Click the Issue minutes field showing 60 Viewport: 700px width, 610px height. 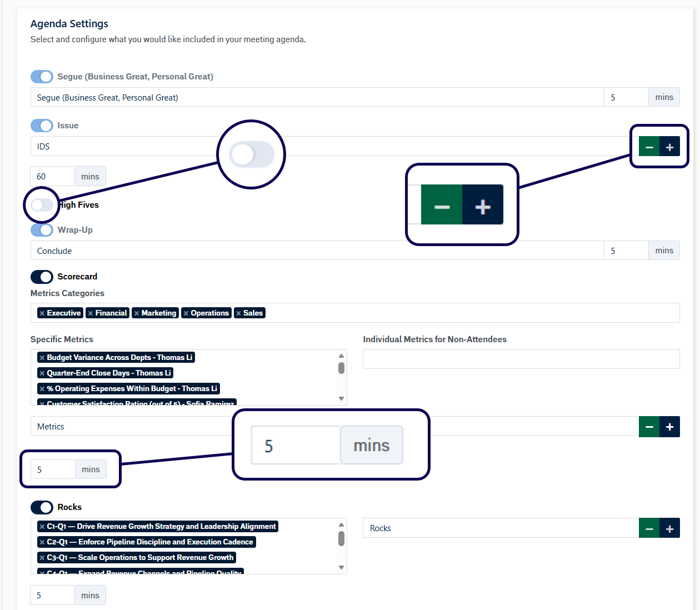[52, 177]
